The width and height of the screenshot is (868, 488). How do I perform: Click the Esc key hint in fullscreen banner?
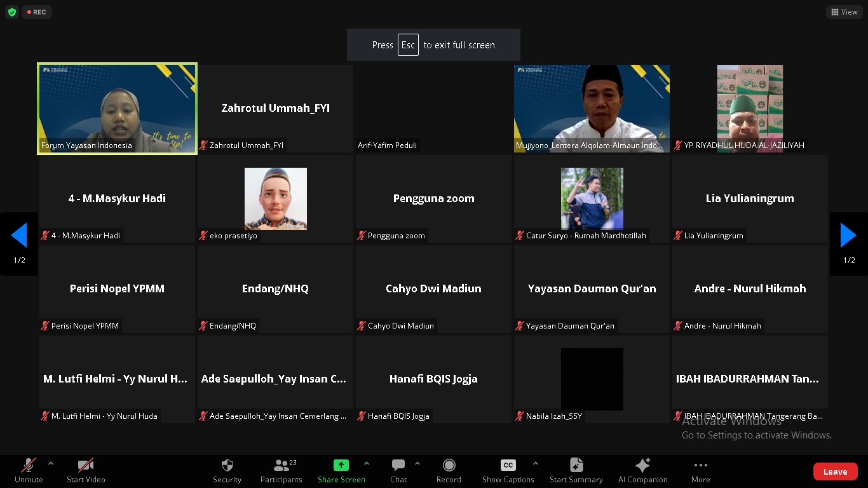click(408, 45)
